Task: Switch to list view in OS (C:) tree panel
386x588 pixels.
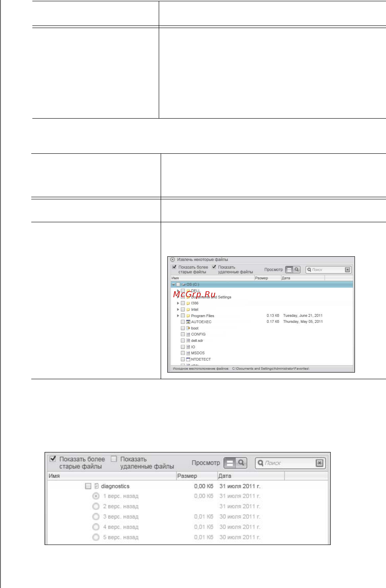Action: tap(289, 270)
